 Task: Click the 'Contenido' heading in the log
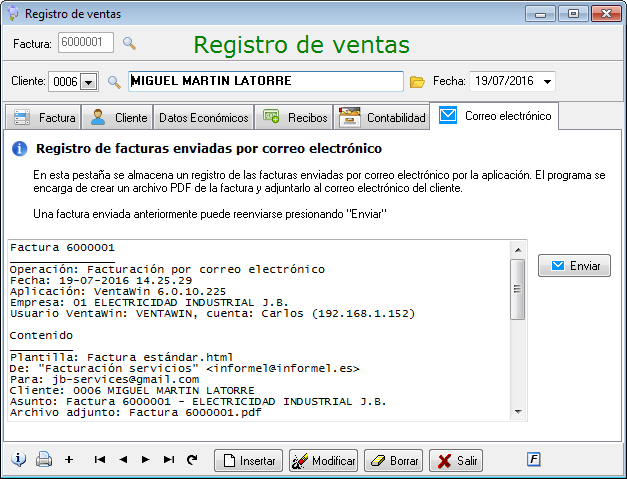pos(41,335)
